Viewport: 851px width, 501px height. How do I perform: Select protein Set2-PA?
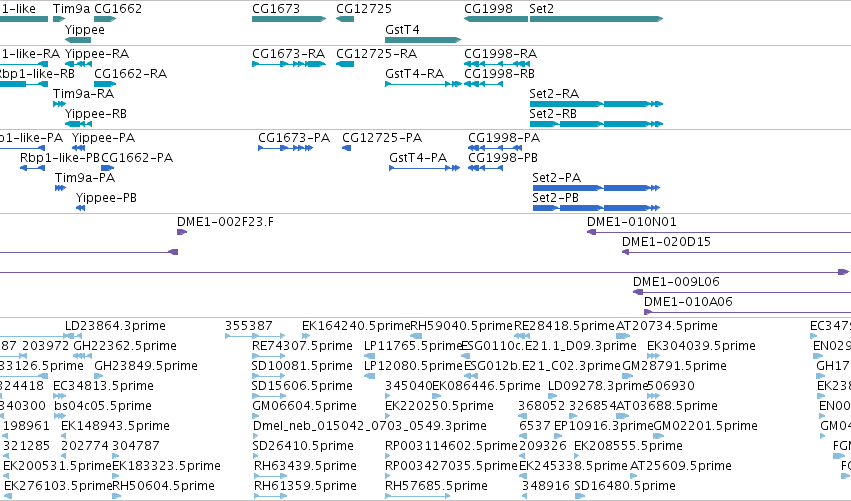(x=596, y=188)
